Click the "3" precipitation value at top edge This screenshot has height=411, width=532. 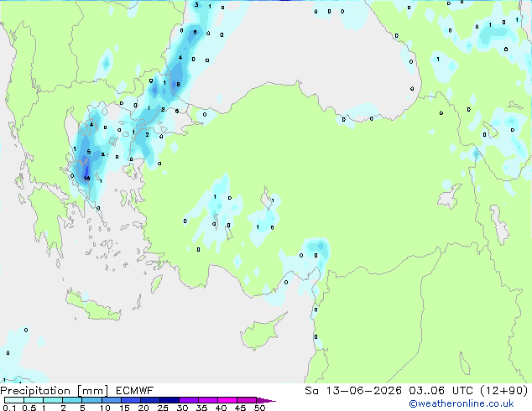[196, 5]
